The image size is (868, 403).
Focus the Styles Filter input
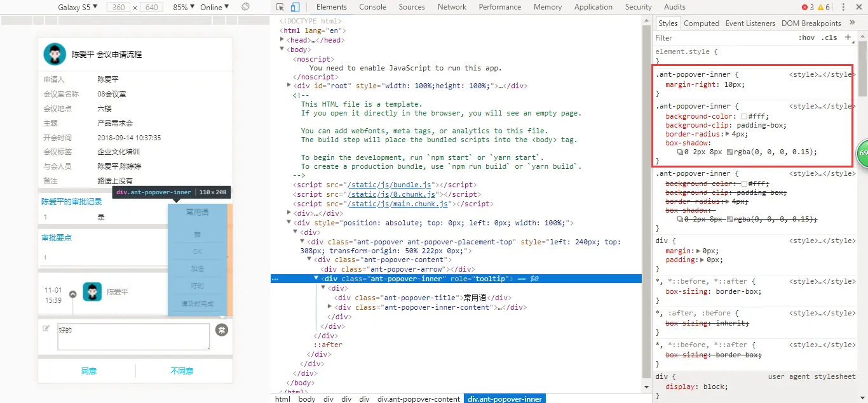tap(724, 38)
